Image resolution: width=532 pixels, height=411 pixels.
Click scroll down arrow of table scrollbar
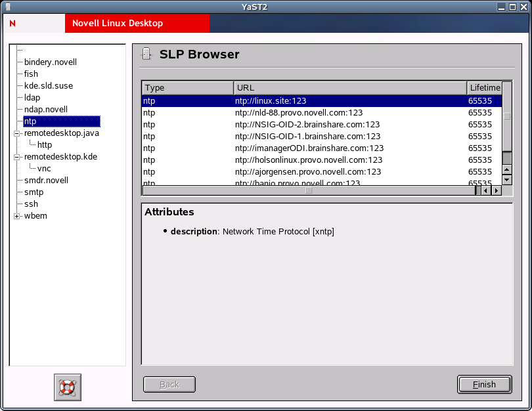click(x=507, y=180)
